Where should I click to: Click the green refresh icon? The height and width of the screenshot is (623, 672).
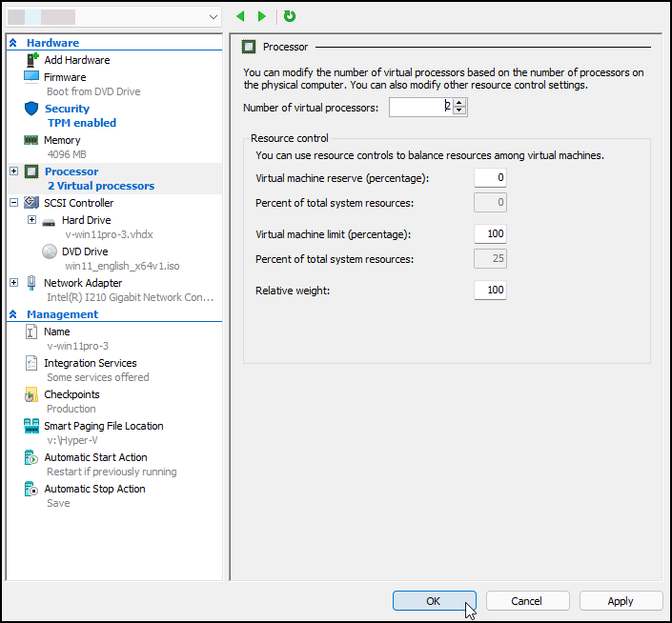[x=290, y=16]
